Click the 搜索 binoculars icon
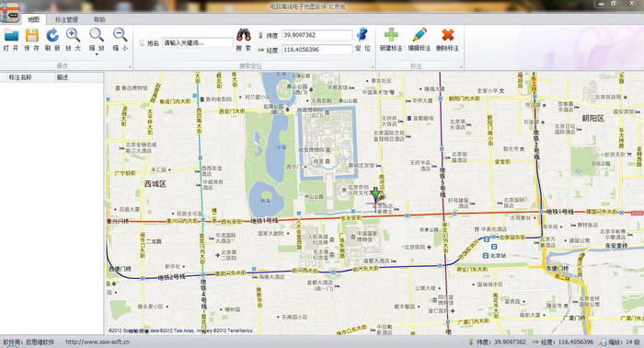 click(244, 35)
